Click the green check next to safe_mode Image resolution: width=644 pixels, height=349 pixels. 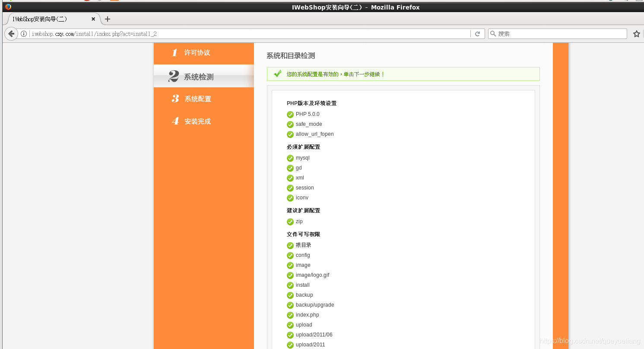pos(290,125)
